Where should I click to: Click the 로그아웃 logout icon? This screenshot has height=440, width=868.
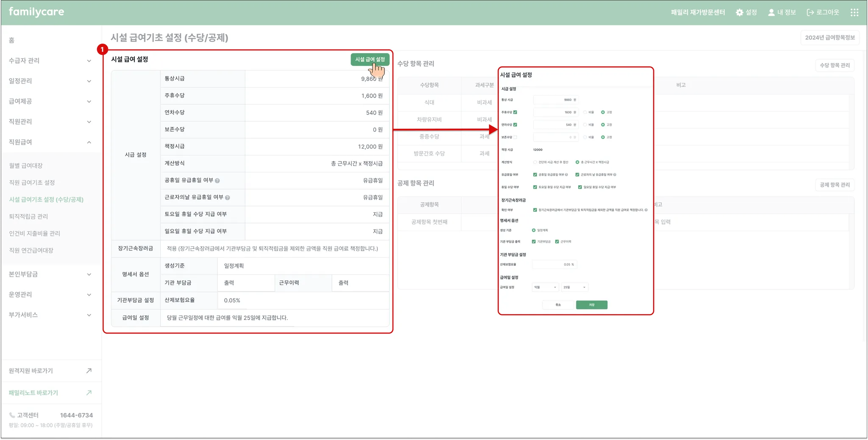810,13
